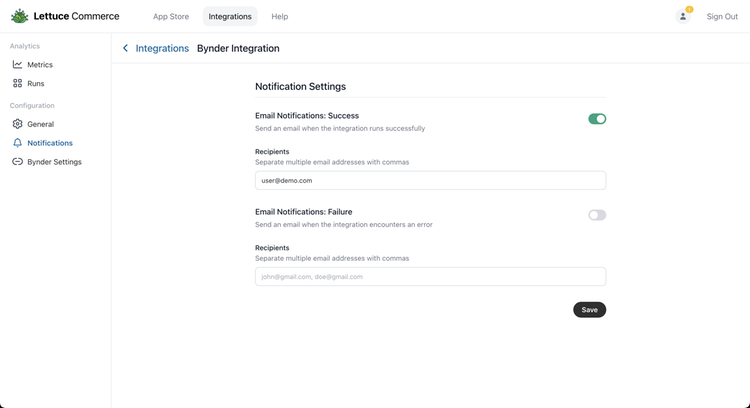This screenshot has width=750, height=408.
Task: Click the Bynder Settings link icon
Action: tap(17, 162)
